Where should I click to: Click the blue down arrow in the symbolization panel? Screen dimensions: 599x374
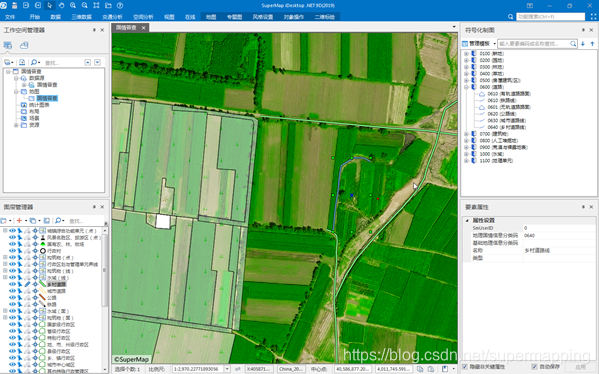[x=583, y=44]
